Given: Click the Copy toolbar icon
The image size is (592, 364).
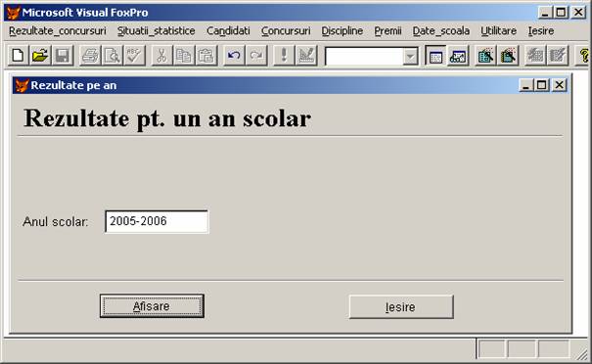Looking at the screenshot, I should pos(184,56).
